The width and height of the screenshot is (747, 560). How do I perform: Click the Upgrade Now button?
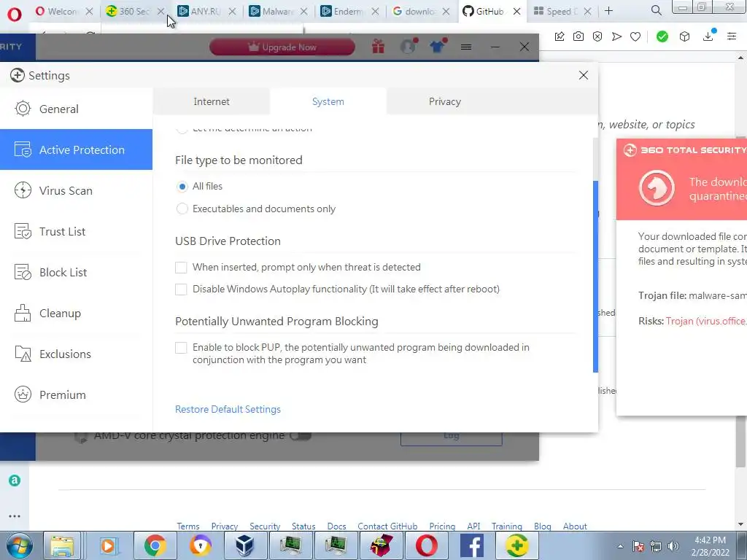click(282, 47)
